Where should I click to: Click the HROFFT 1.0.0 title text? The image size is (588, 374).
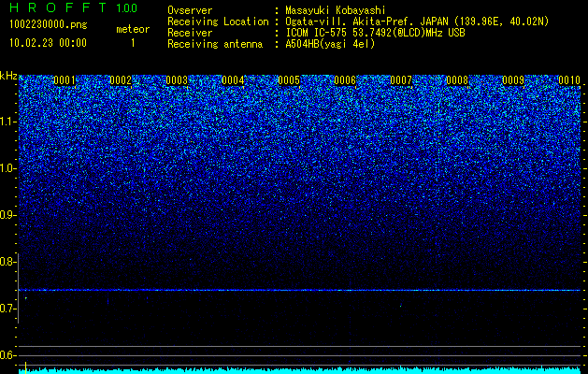point(73,7)
